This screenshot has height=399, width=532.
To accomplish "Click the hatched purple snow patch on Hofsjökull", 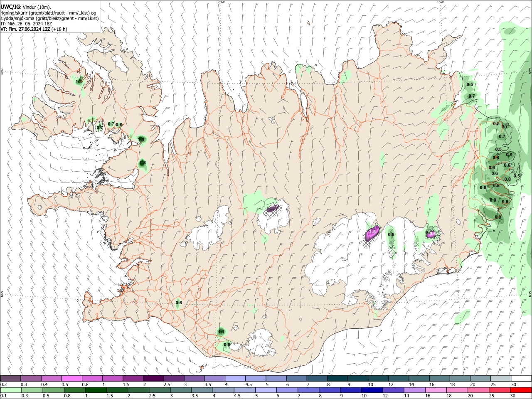I will tap(273, 209).
